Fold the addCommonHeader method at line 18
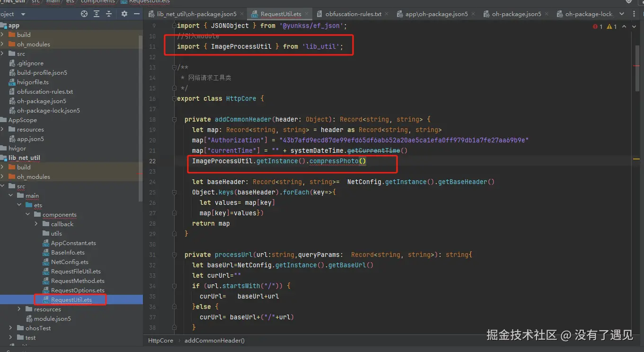Viewport: 644px width, 352px height. click(x=174, y=119)
